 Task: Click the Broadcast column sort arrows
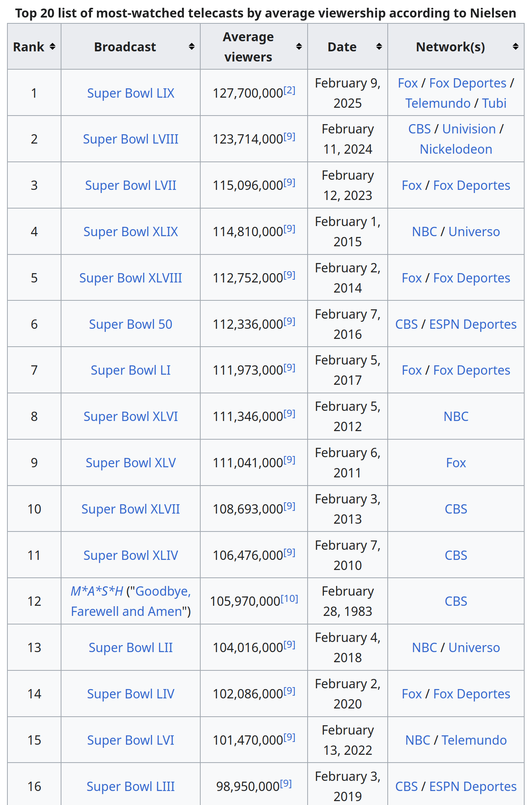click(191, 47)
